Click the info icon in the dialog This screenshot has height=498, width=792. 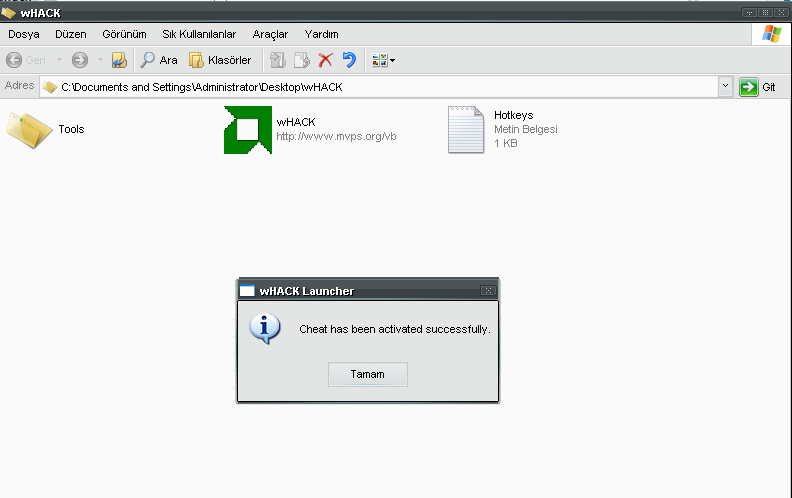pos(265,328)
